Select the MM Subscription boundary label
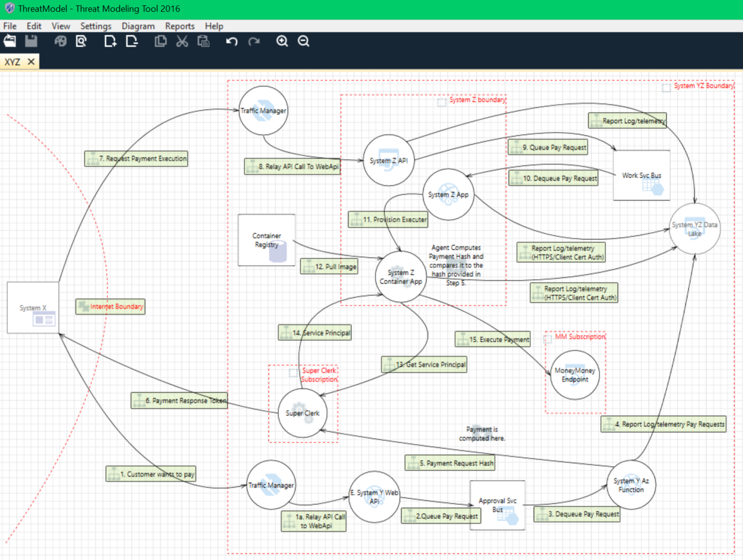Image resolution: width=743 pixels, height=560 pixels. pos(580,336)
